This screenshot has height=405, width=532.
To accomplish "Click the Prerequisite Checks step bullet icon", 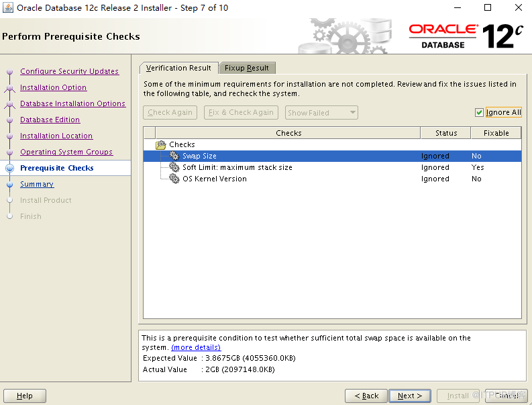I will click(x=10, y=168).
